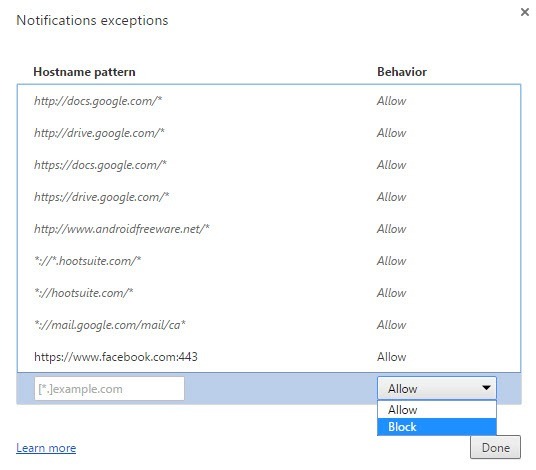This screenshot has width=536, height=470.
Task: Click the Behavior column header
Action: (x=402, y=72)
